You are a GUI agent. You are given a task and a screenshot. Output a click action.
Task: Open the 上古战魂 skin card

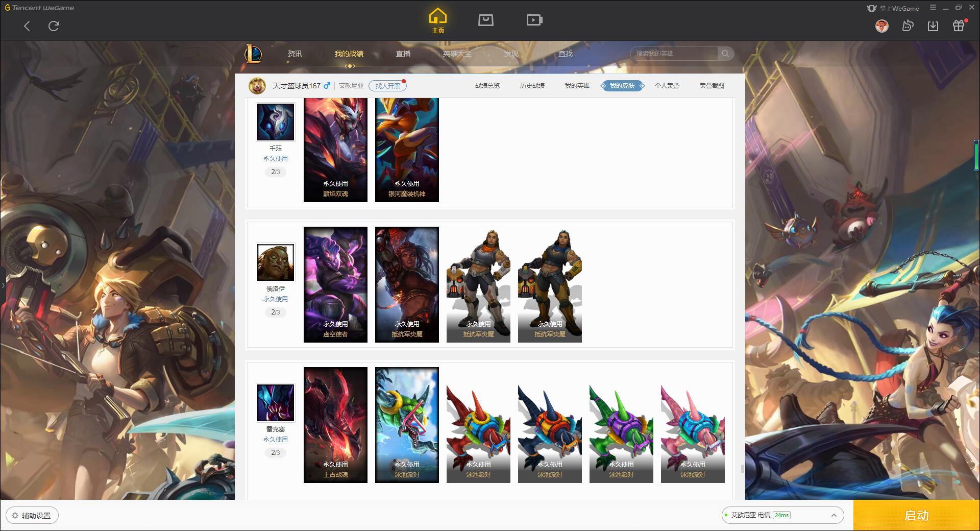coord(335,425)
